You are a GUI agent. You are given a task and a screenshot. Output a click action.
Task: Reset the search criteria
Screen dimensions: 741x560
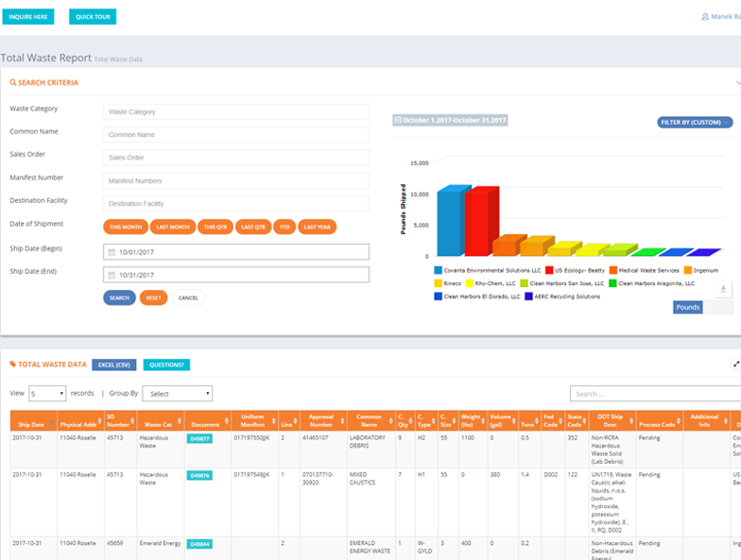pyautogui.click(x=153, y=298)
